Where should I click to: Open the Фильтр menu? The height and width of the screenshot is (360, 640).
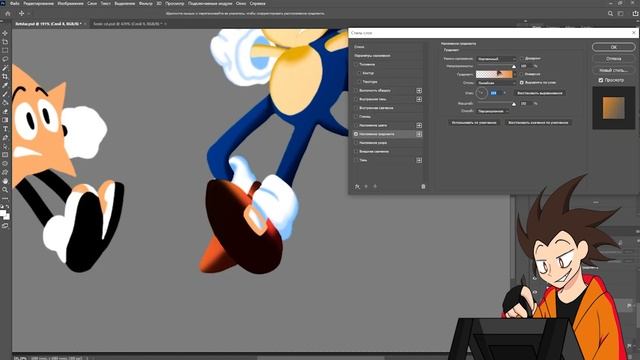[145, 3]
